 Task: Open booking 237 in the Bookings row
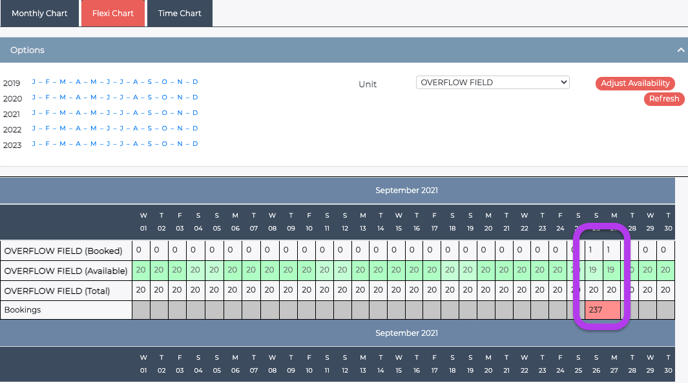point(602,310)
